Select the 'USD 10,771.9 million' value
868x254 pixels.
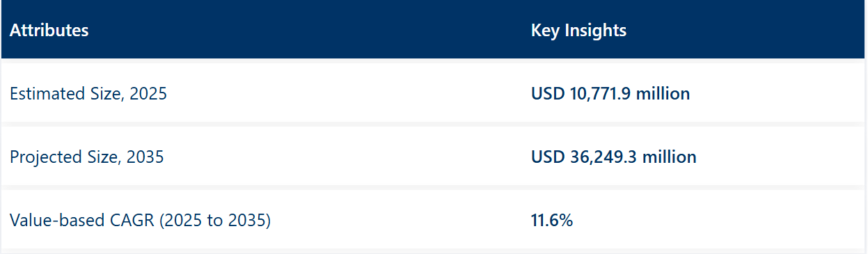pyautogui.click(x=610, y=93)
